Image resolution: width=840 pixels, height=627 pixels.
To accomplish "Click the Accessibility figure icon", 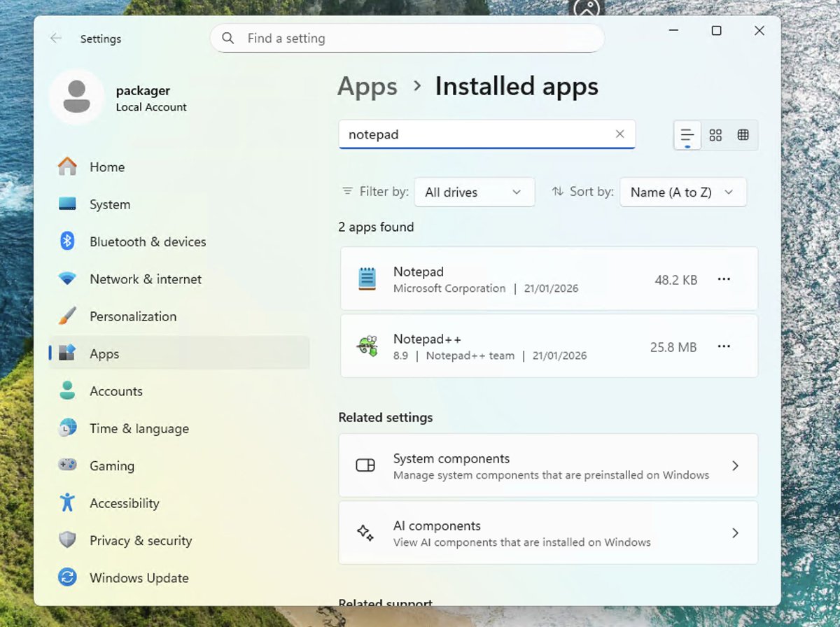I will pos(67,502).
